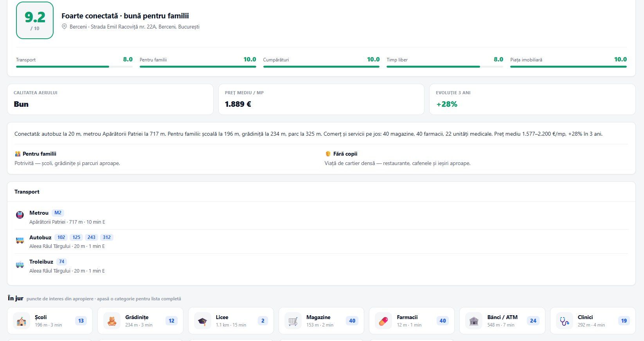Open the M2 metro line badge
The width and height of the screenshot is (644, 341).
[x=58, y=213]
